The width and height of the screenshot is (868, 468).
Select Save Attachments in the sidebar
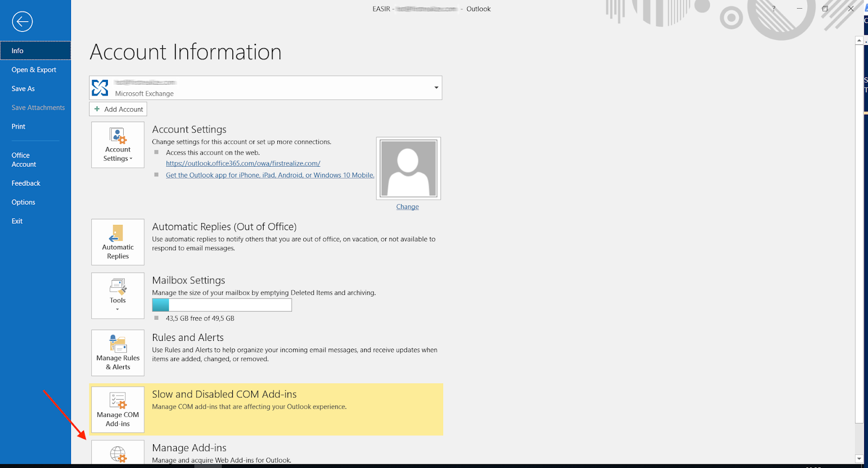point(38,107)
